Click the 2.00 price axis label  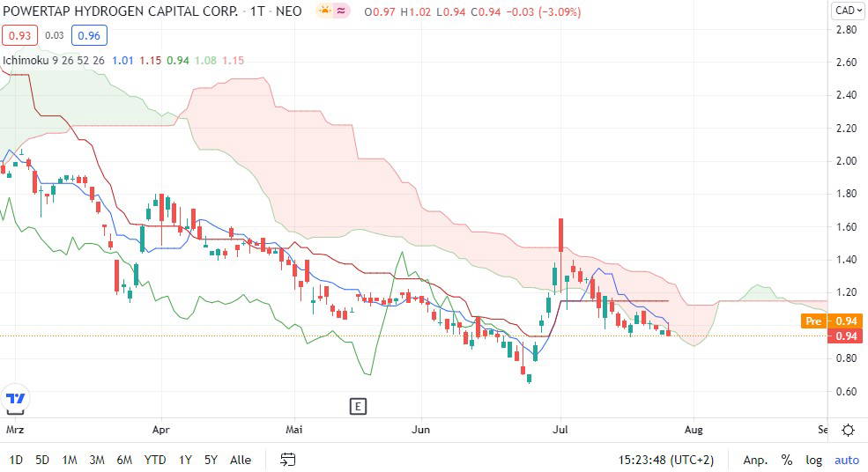(847, 161)
